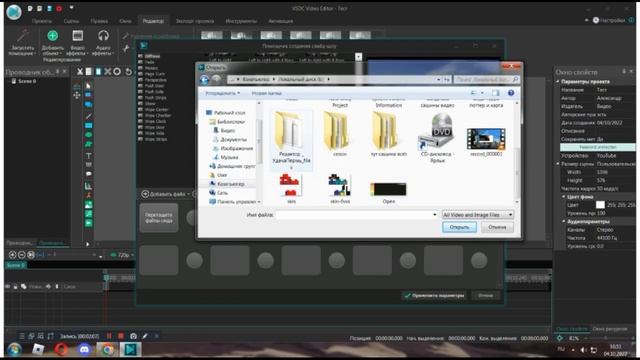Click the green Add object plus icon
Viewport: 640px width, 360px height.
(52, 36)
